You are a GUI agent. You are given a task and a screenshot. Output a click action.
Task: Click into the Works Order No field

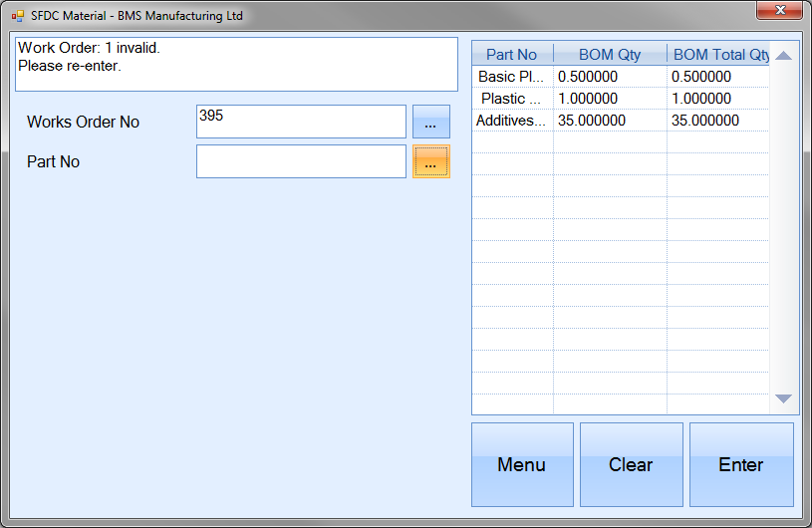tap(301, 122)
